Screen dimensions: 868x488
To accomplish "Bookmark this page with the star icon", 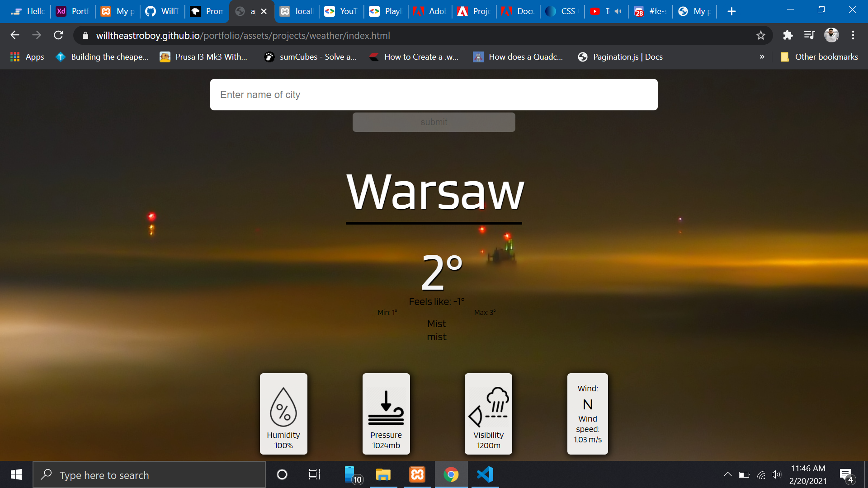I will pyautogui.click(x=761, y=35).
